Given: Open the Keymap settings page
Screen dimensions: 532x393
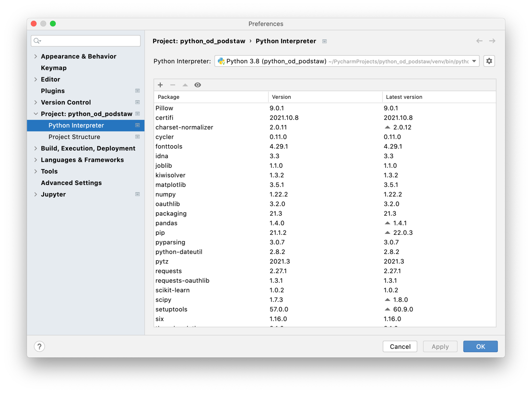Looking at the screenshot, I should pyautogui.click(x=54, y=68).
